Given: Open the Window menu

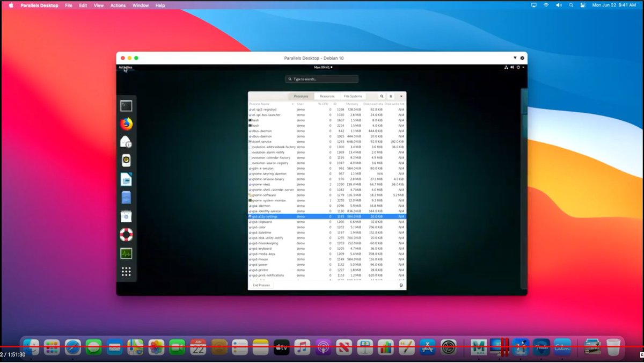Looking at the screenshot, I should coord(141,5).
